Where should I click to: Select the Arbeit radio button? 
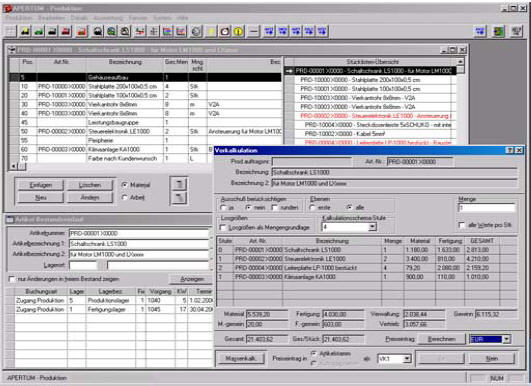(125, 197)
